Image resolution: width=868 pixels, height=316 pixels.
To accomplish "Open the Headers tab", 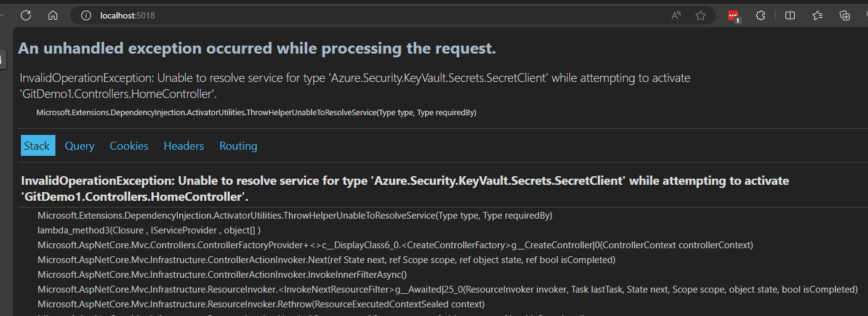I will click(183, 146).
